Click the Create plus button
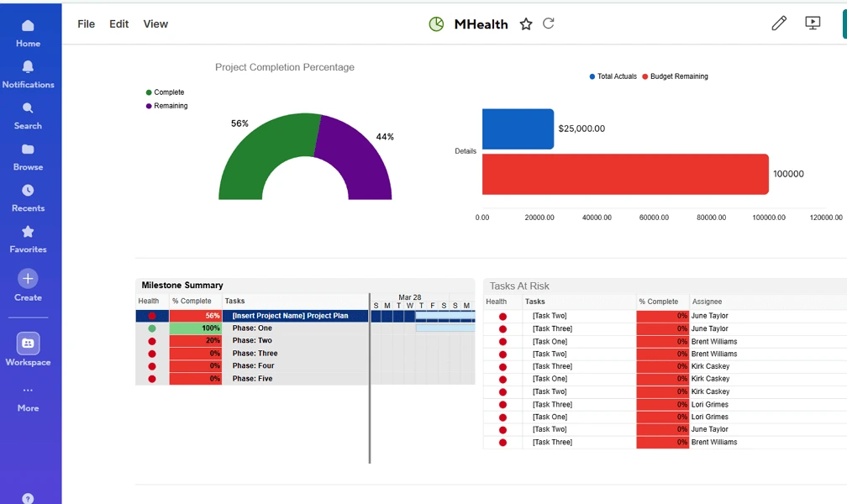 click(28, 279)
